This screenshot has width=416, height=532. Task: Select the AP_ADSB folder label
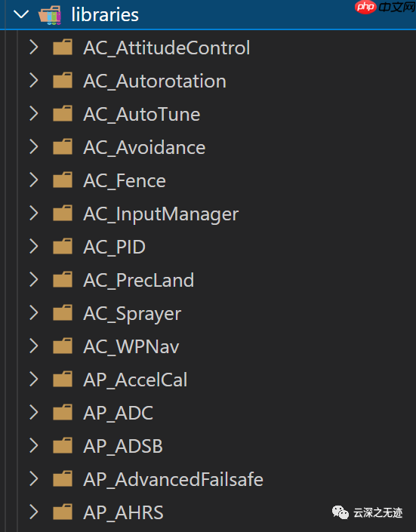123,446
